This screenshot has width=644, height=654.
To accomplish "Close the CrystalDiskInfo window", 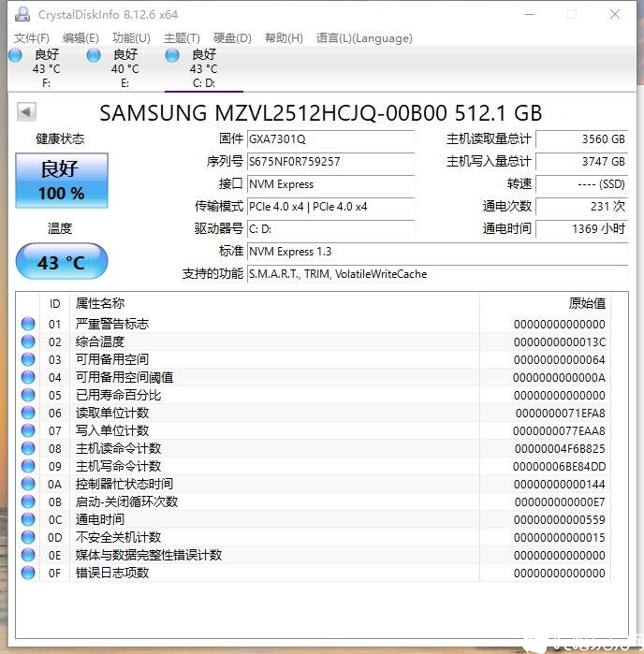I will [614, 14].
